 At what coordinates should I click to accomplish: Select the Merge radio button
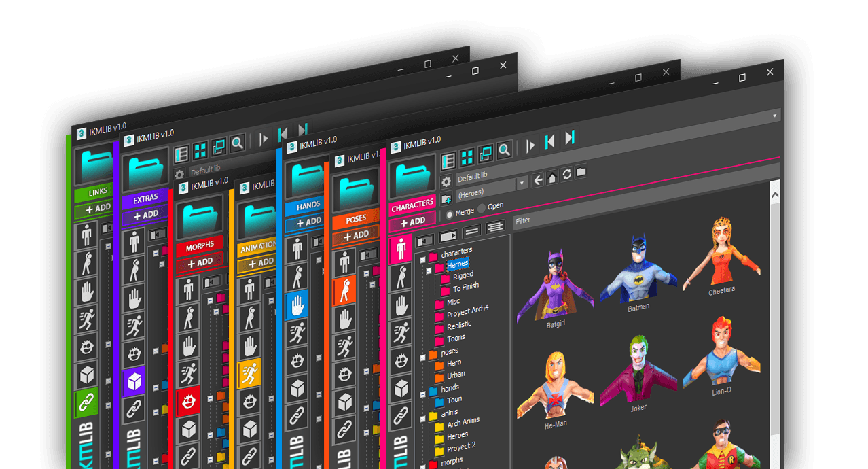point(449,213)
